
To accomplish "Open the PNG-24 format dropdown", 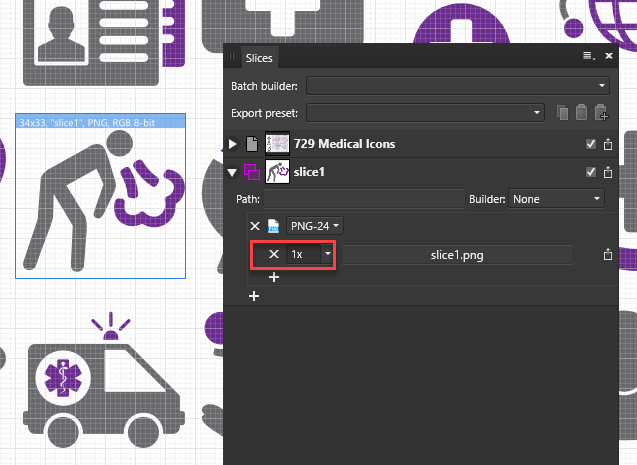I will (x=314, y=227).
